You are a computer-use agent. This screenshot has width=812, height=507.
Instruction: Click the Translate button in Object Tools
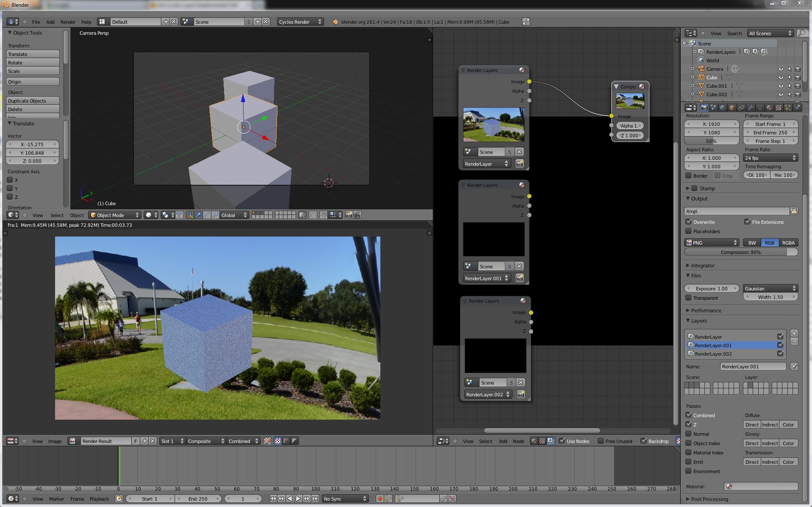tap(33, 54)
